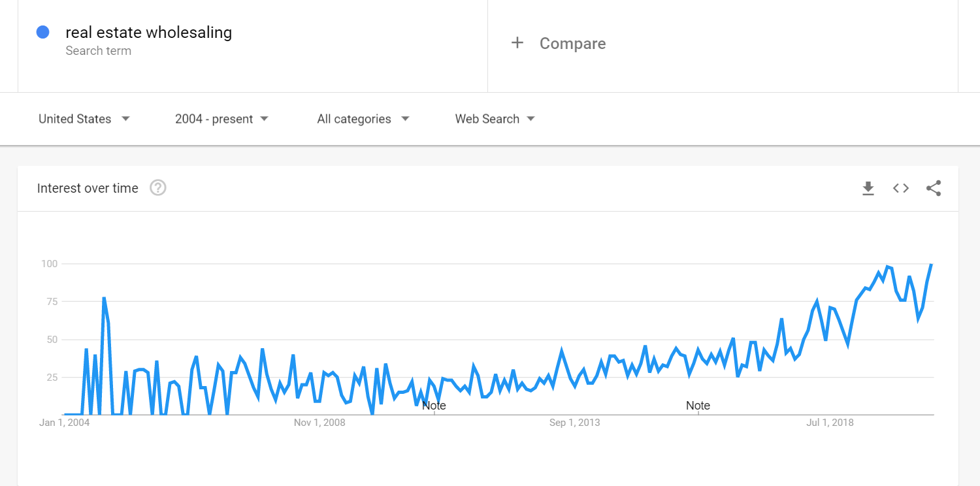The image size is (980, 486).
Task: Expand the All categories dropdown
Action: click(363, 119)
